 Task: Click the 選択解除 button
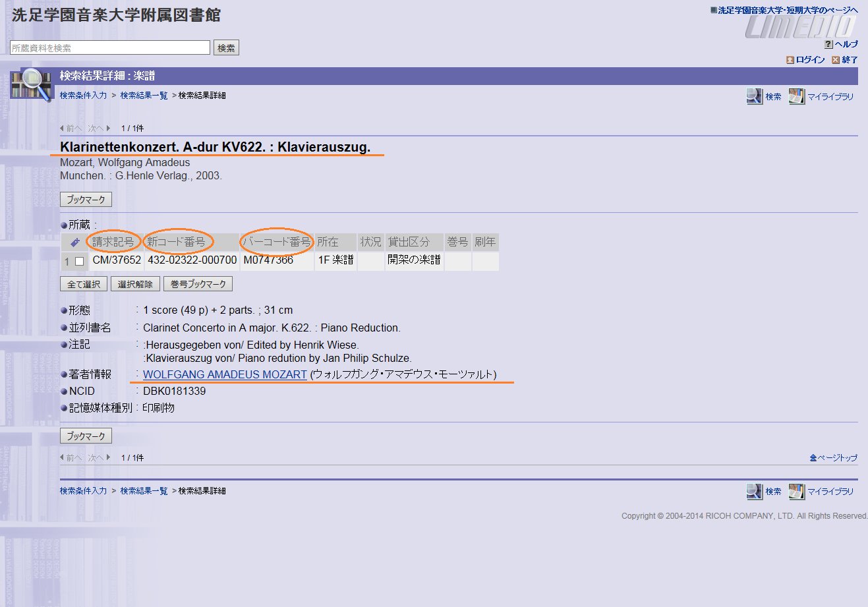135,284
